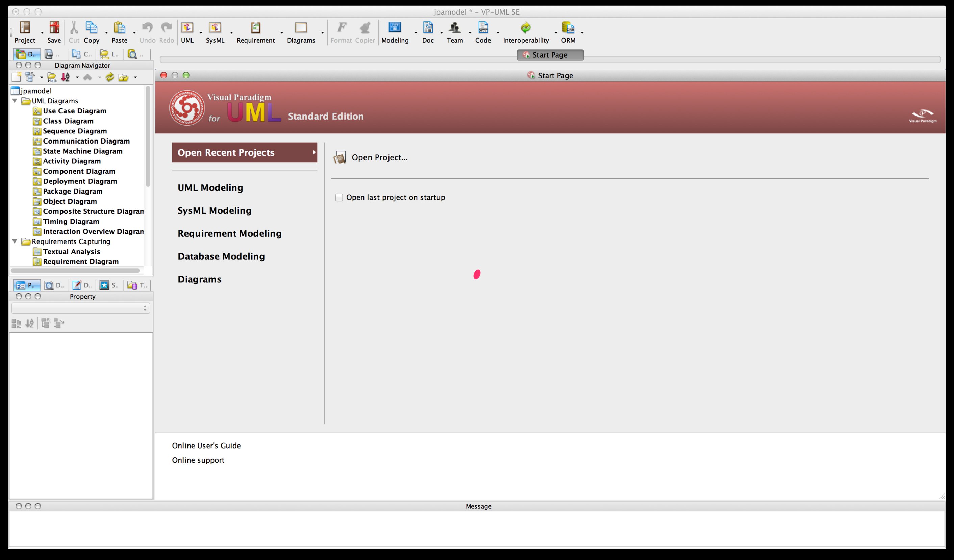Viewport: 954px width, 560px height.
Task: Click alphabetical sort icon in Property panel
Action: click(29, 323)
